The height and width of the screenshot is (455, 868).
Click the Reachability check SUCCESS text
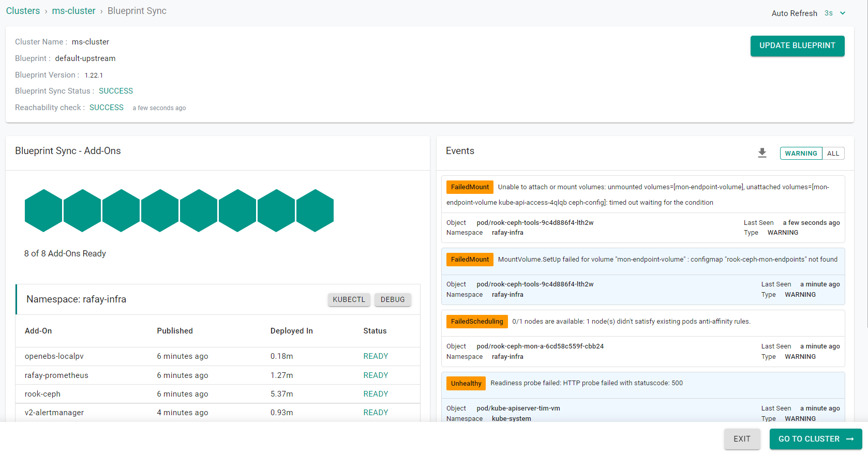(x=107, y=108)
